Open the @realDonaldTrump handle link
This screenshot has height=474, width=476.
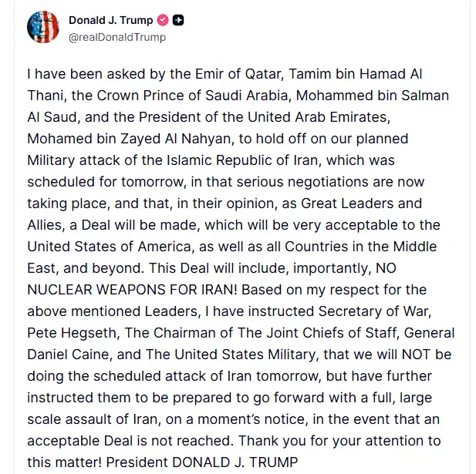[x=117, y=37]
